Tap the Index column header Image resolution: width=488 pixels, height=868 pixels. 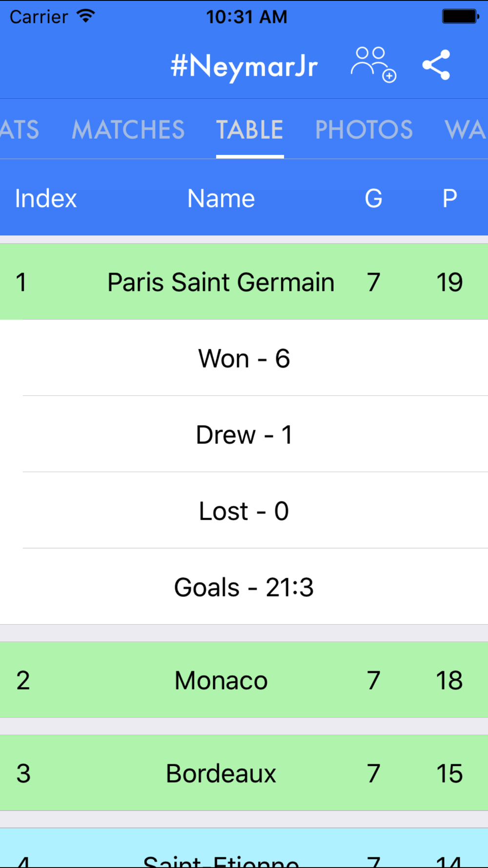46,198
